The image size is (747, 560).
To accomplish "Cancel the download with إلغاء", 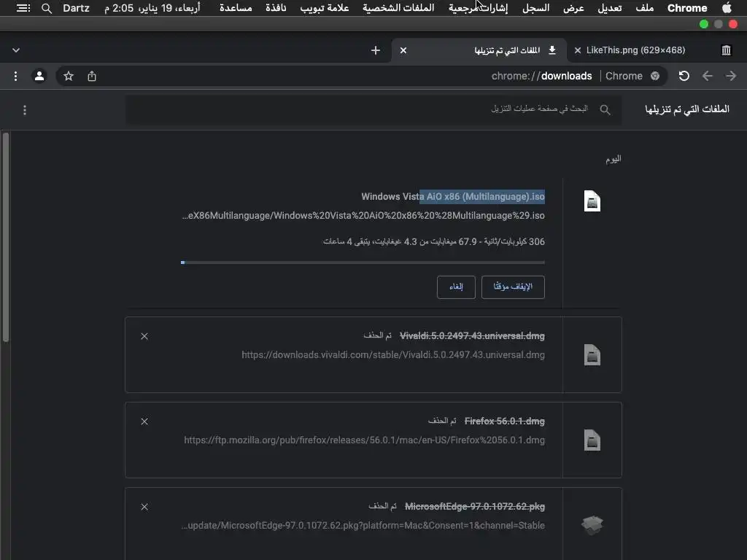I will pyautogui.click(x=456, y=287).
